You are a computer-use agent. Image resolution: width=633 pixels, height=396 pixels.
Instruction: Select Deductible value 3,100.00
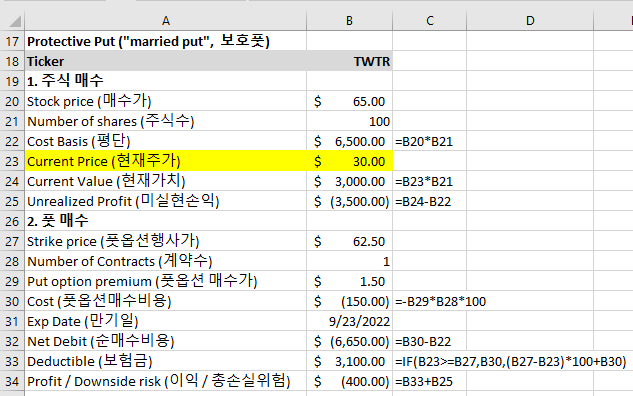pyautogui.click(x=349, y=361)
